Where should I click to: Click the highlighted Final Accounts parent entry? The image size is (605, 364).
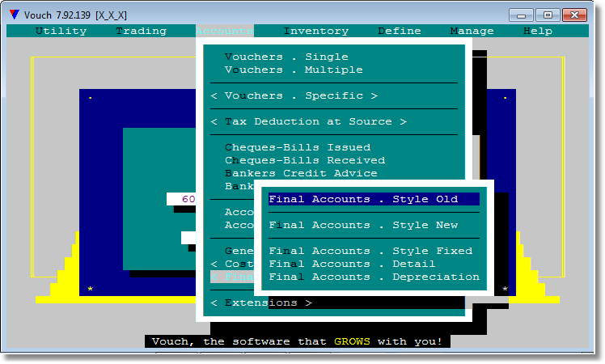click(x=232, y=277)
